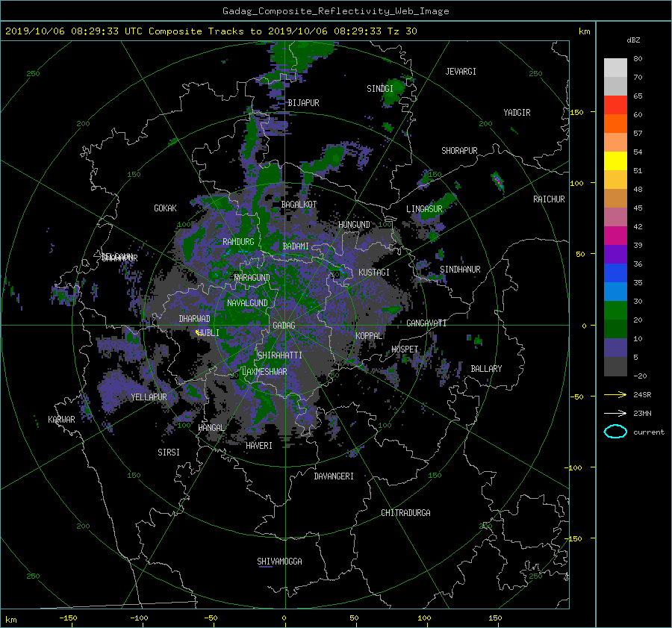Image resolution: width=672 pixels, height=628 pixels.
Task: Click the 'GOKAK' city label
Action: click(x=165, y=208)
